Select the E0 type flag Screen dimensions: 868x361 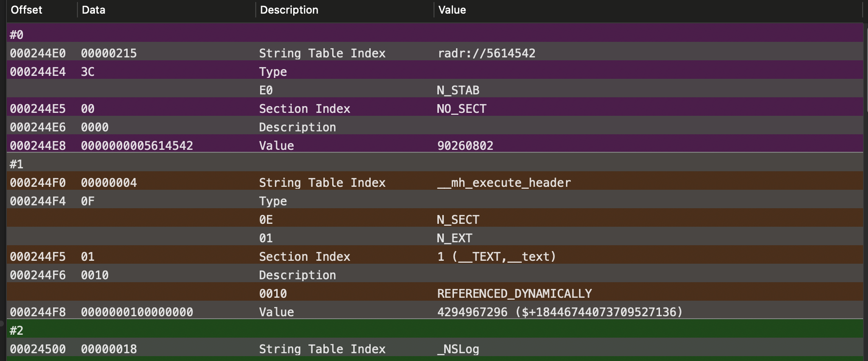click(x=266, y=90)
